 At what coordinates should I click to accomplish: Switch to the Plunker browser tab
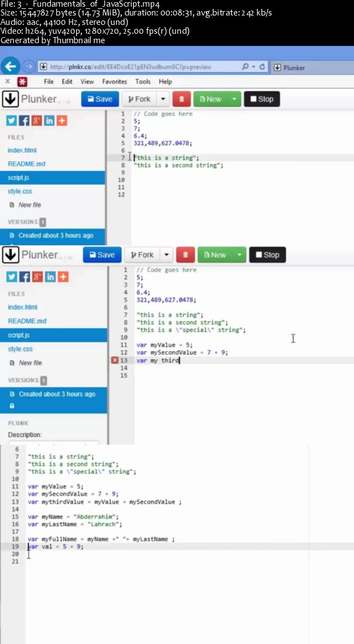[x=294, y=68]
